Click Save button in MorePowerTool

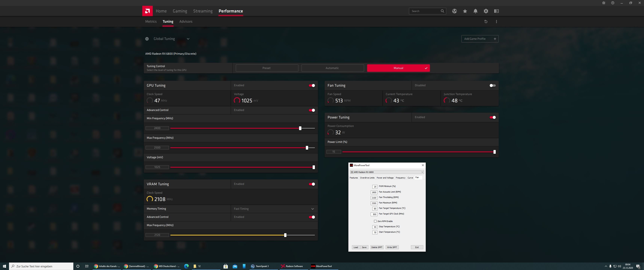click(x=364, y=247)
